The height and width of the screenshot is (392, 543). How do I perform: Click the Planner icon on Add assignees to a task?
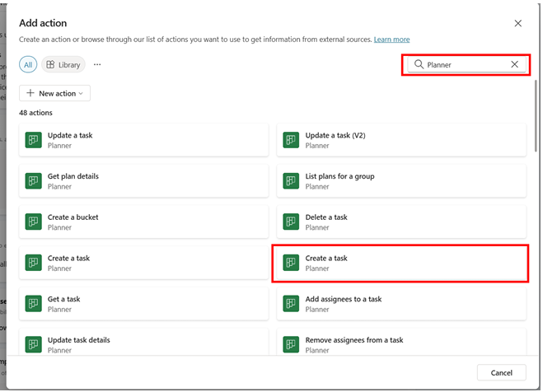(x=291, y=304)
